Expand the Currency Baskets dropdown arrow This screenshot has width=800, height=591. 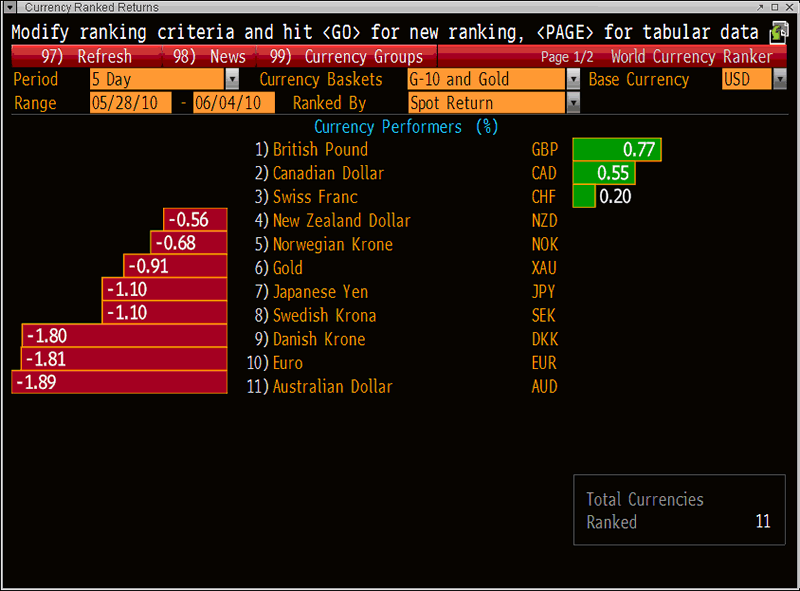(574, 79)
